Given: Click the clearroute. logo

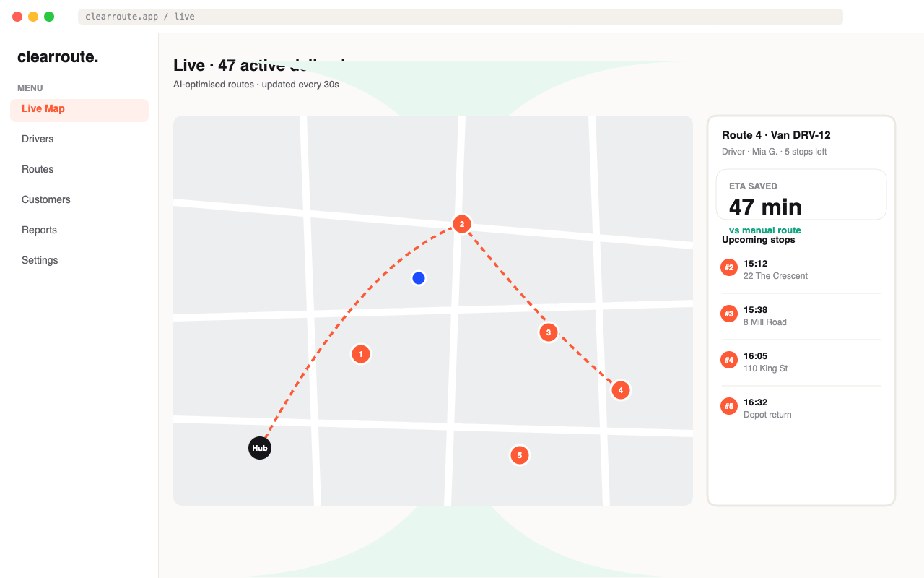Looking at the screenshot, I should click(58, 56).
